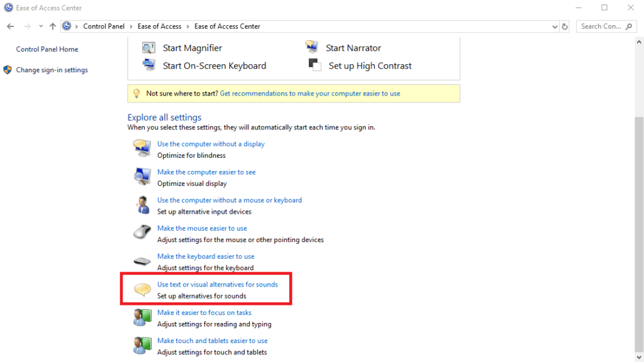Click the 'Set up alternatives for sounds' text
The height and width of the screenshot is (362, 644).
pos(202,296)
